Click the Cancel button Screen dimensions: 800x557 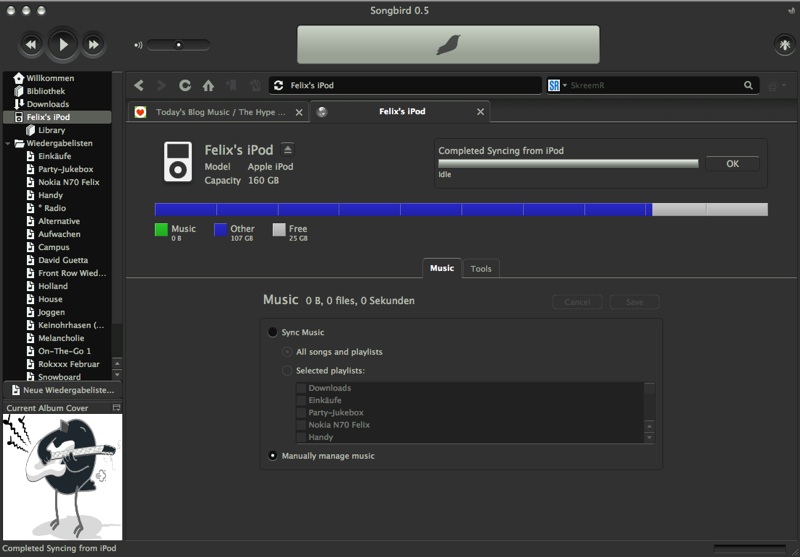pyautogui.click(x=577, y=302)
